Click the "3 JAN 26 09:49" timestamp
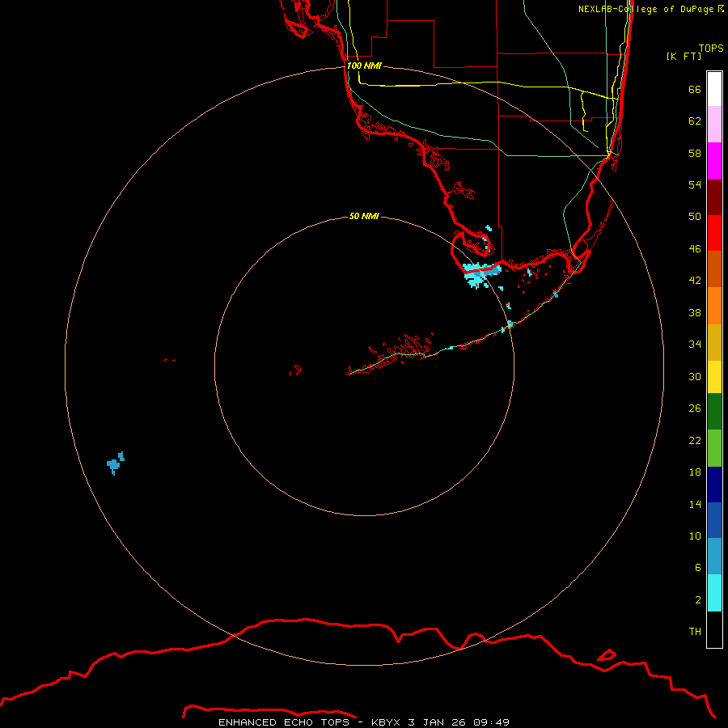728x728 pixels. point(459,722)
